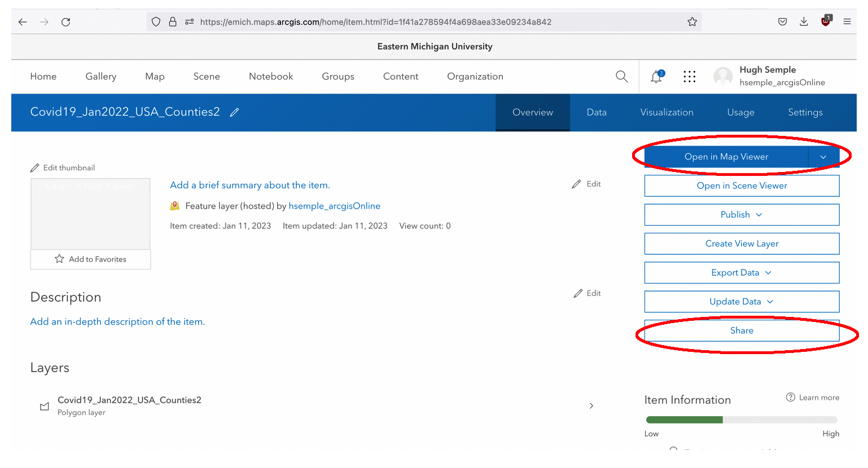Viewport: 868px width, 468px height.
Task: Click Create View Layer
Action: coord(742,244)
